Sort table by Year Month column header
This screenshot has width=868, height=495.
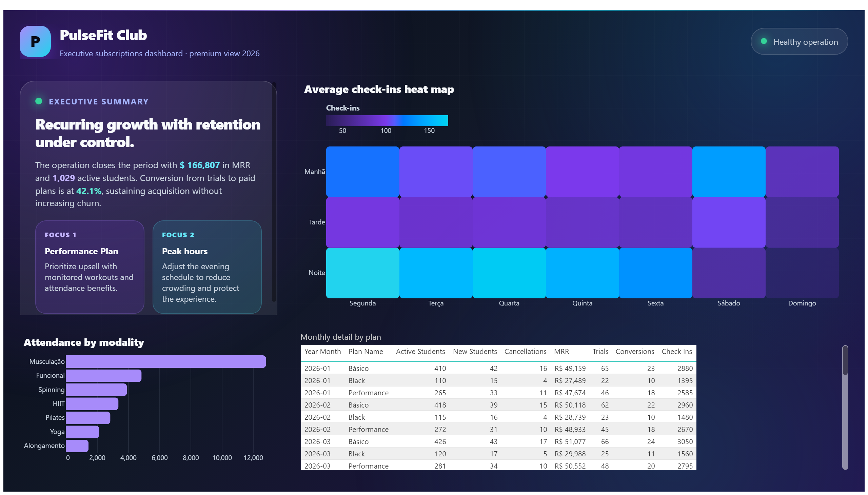click(x=322, y=352)
